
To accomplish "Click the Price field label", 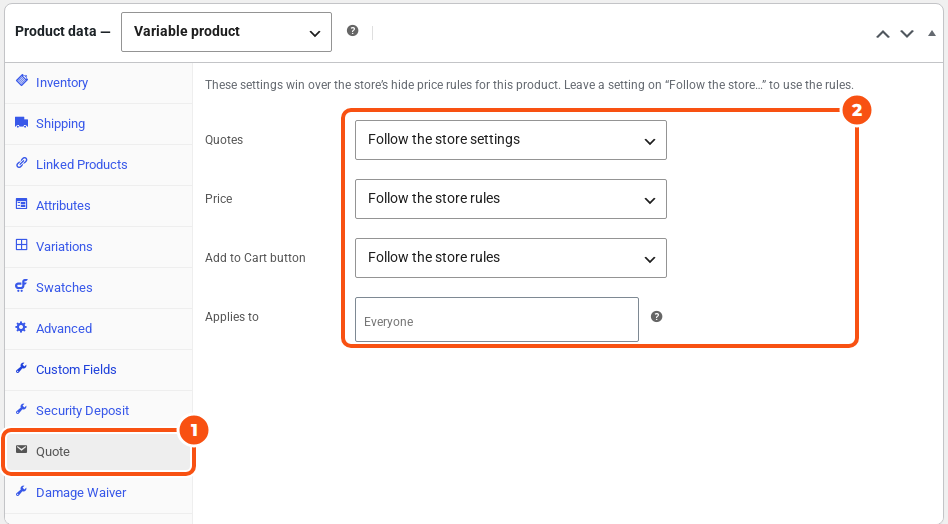I will point(218,199).
